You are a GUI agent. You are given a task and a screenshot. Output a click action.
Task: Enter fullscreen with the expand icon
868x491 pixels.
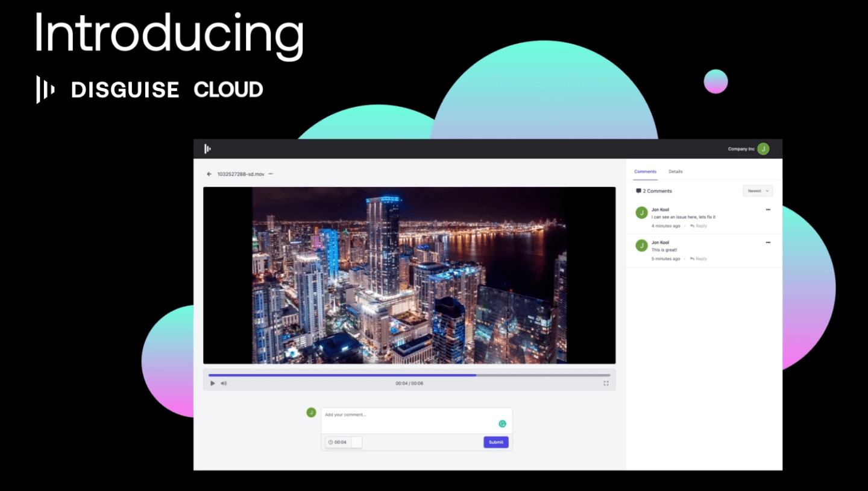pos(606,383)
